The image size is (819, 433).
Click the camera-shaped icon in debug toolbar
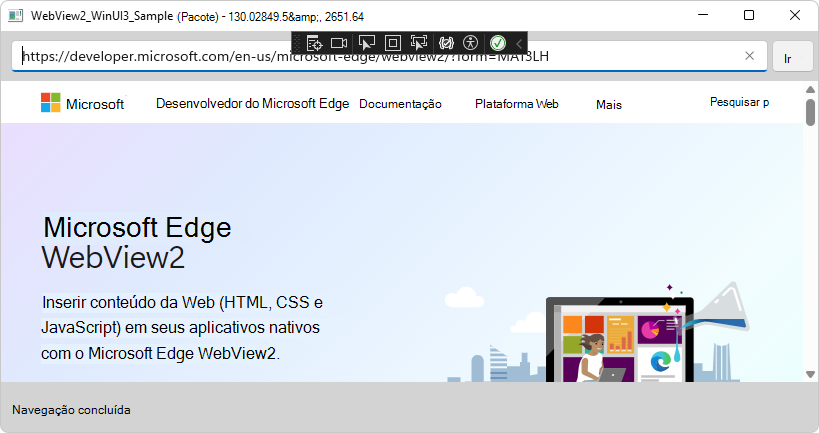[x=339, y=43]
